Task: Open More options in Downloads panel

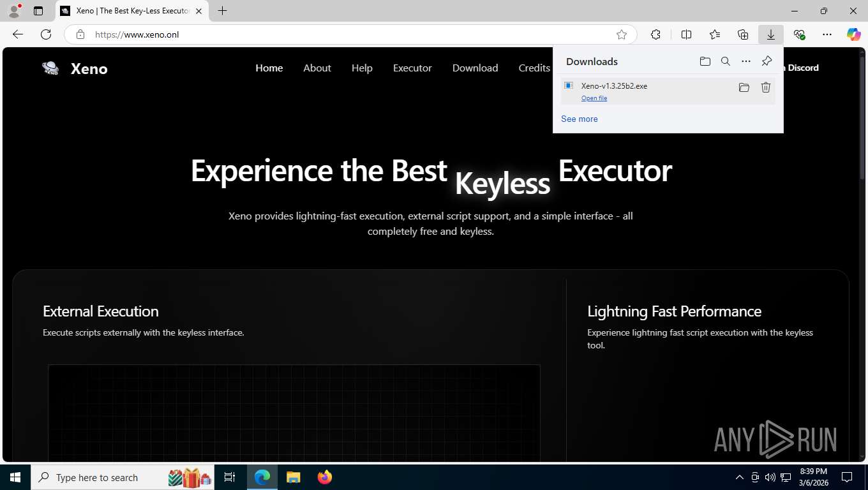Action: 746,61
